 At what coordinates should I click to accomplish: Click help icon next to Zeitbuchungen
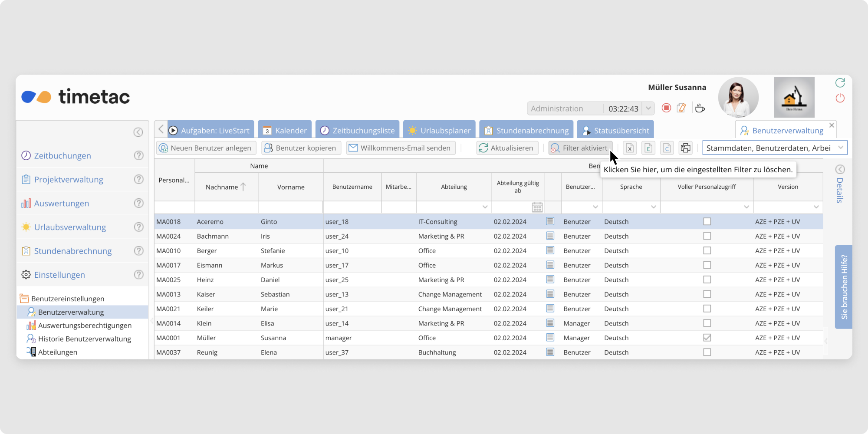click(x=138, y=155)
